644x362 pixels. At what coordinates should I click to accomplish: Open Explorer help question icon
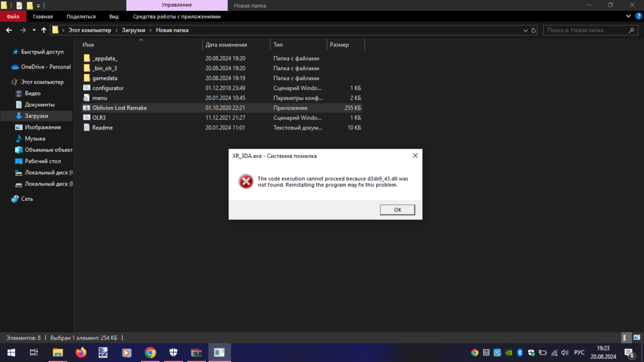coord(638,17)
